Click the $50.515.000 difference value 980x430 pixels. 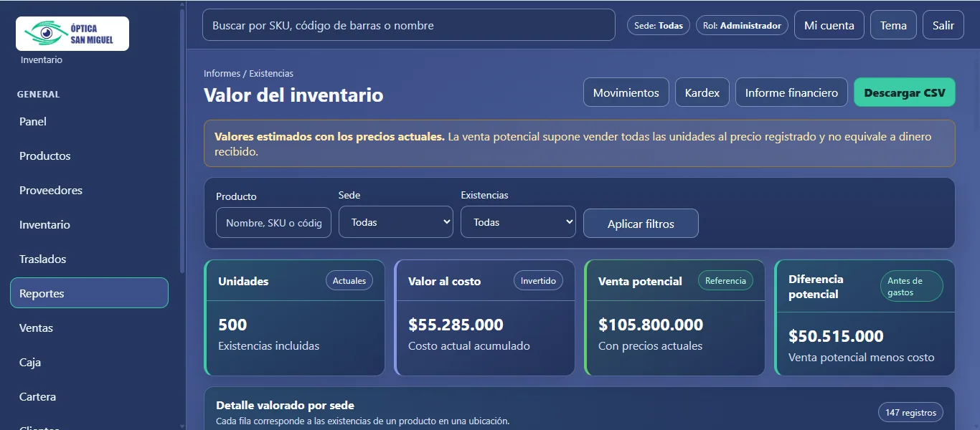[836, 336]
